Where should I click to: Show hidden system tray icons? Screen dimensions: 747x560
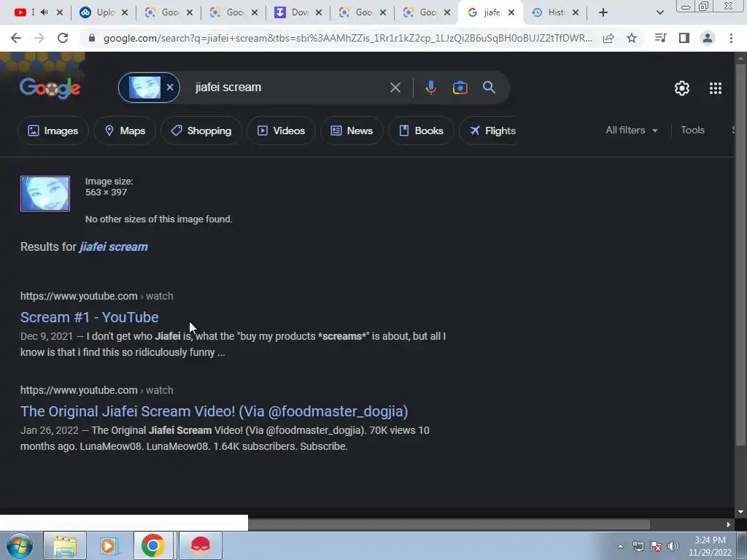(x=620, y=547)
